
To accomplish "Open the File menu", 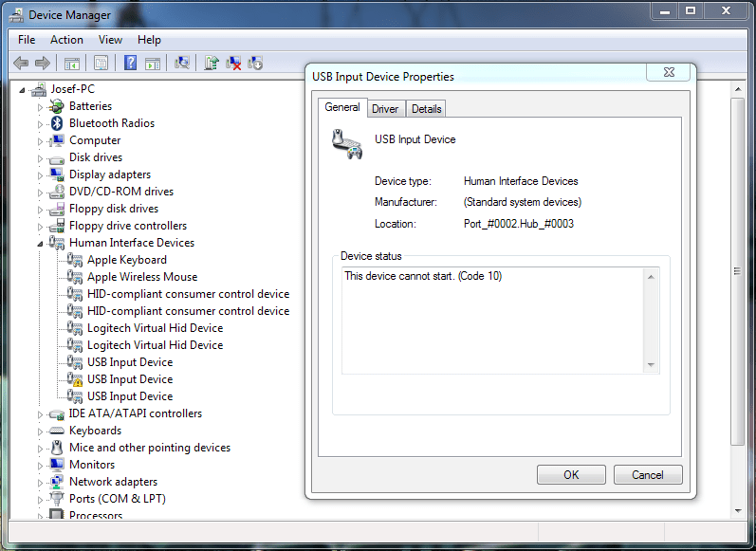I will pyautogui.click(x=27, y=40).
